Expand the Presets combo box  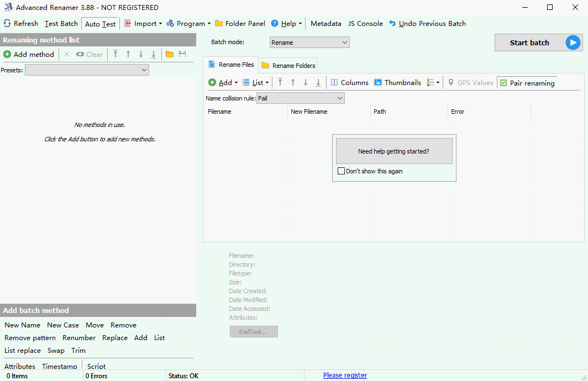(87, 70)
